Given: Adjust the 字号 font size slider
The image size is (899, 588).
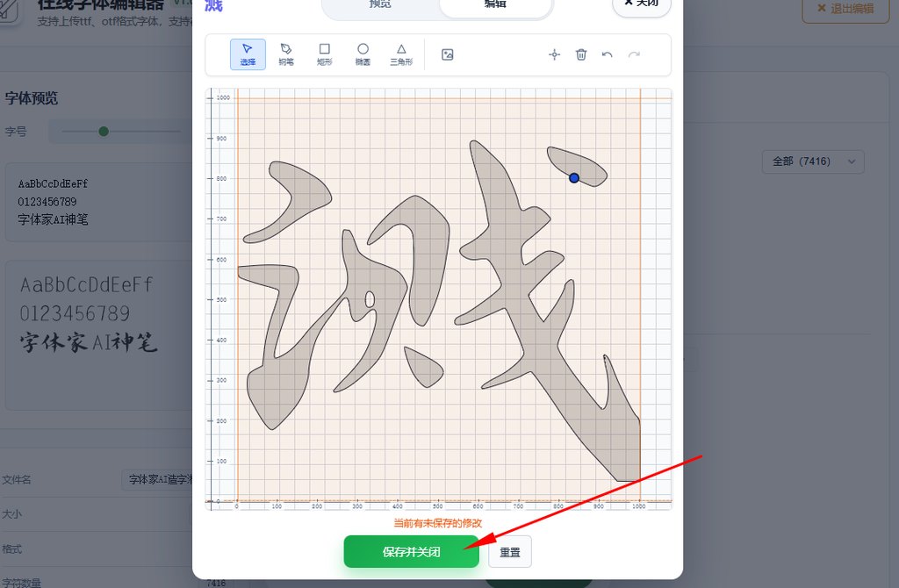Looking at the screenshot, I should [x=105, y=131].
